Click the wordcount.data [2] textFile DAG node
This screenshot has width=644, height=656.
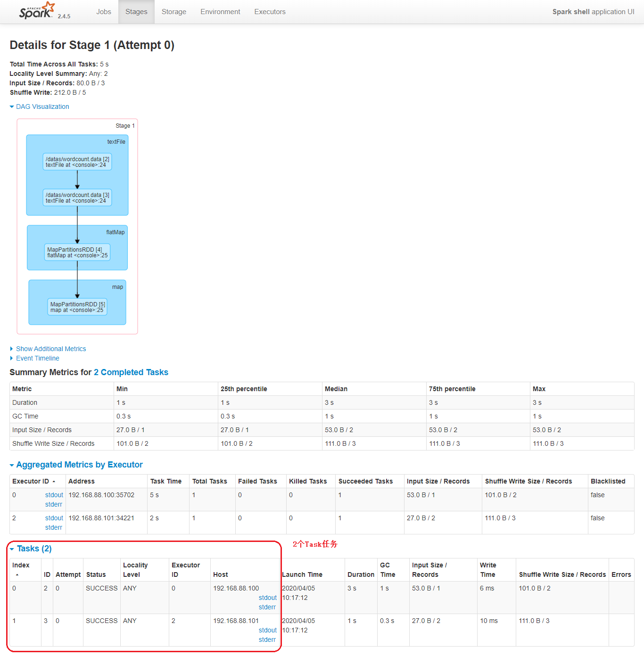click(x=77, y=162)
